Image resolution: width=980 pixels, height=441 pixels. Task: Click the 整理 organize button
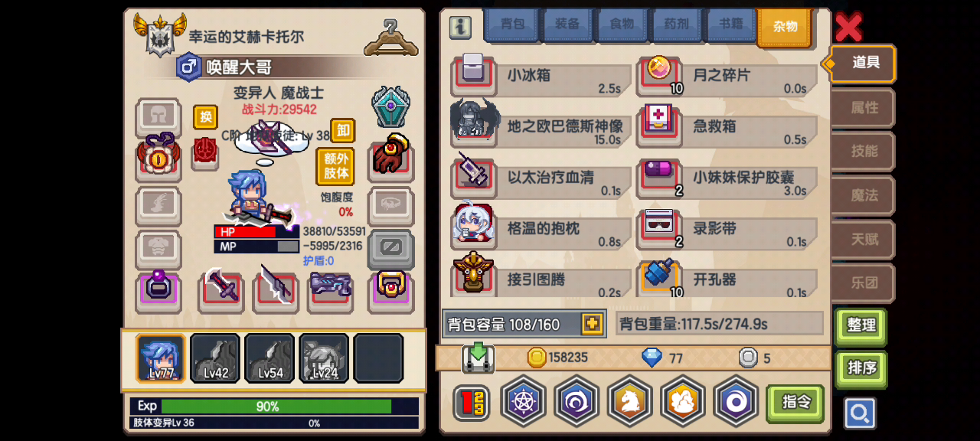(x=861, y=325)
